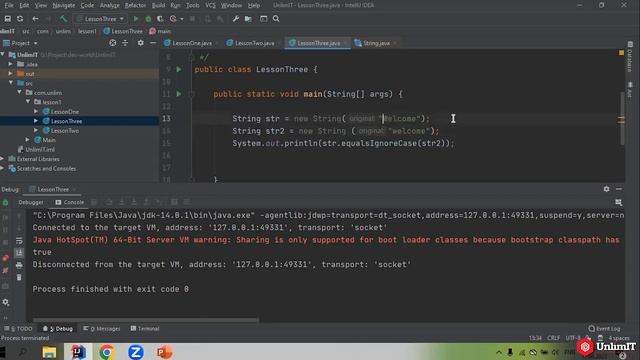Click the Run Anything toolbar icon

264,19
